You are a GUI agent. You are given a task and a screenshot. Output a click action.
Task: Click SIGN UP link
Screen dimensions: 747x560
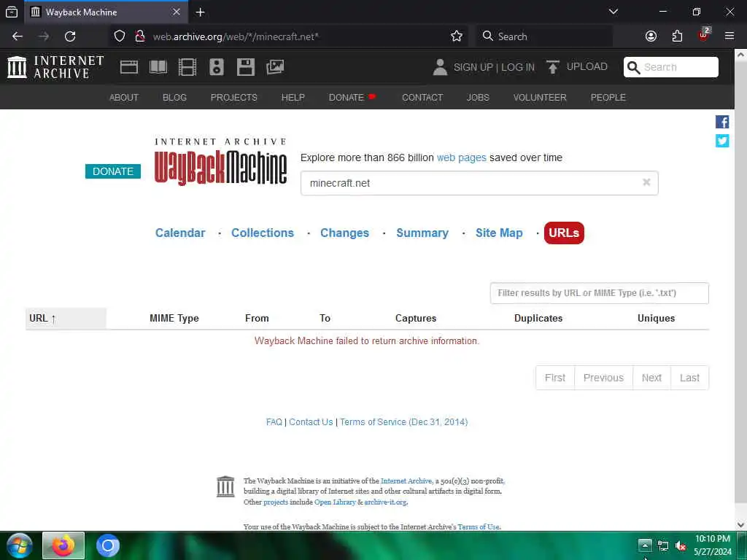coord(473,67)
